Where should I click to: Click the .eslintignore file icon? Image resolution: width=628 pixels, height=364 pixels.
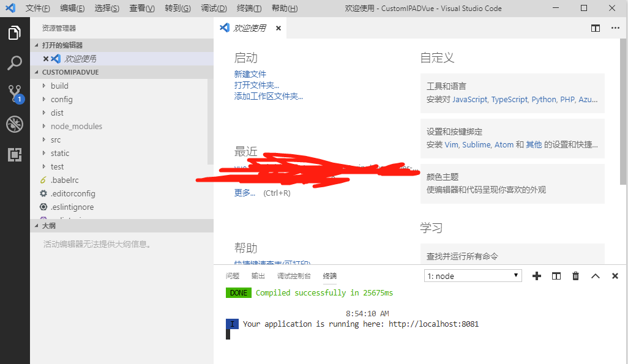pos(43,207)
